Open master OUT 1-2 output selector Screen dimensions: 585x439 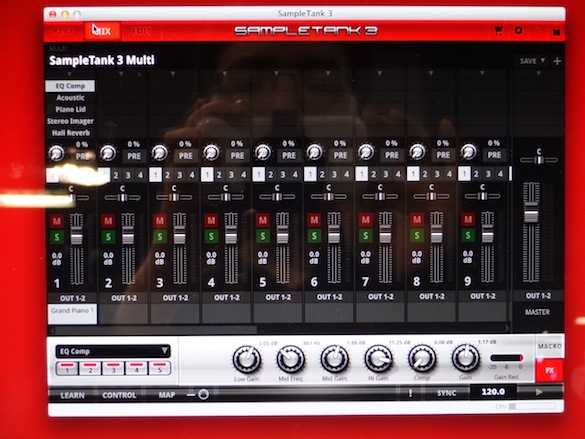point(538,296)
